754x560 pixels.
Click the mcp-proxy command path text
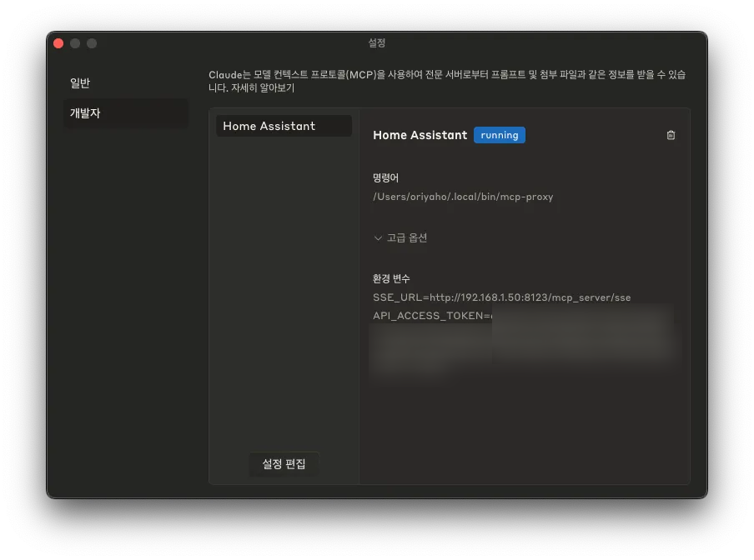click(463, 197)
